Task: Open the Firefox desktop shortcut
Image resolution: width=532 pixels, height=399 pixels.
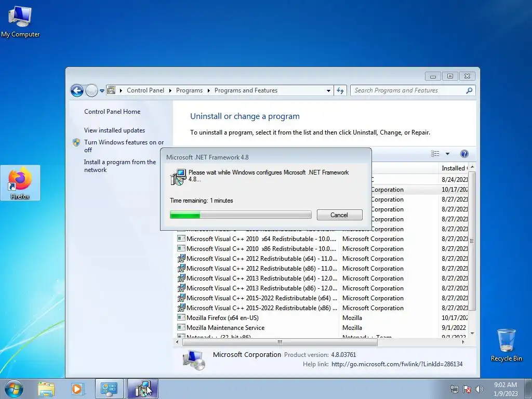Action: coord(20,183)
